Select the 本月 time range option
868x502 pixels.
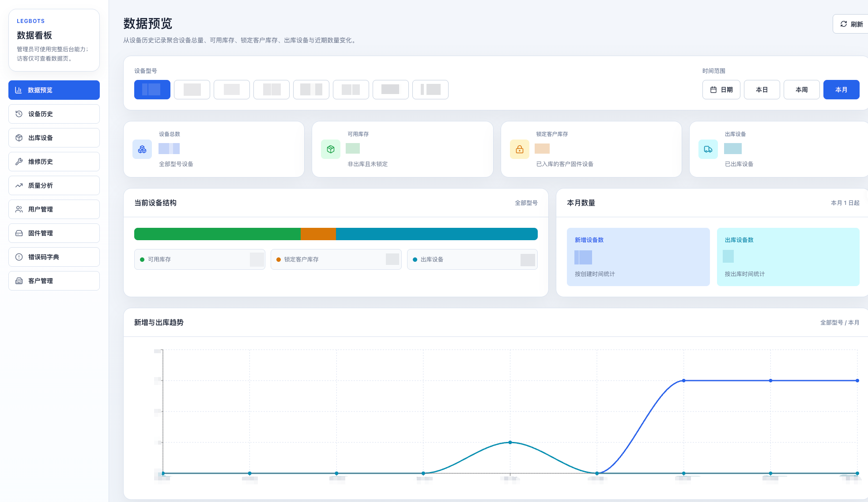click(x=842, y=90)
